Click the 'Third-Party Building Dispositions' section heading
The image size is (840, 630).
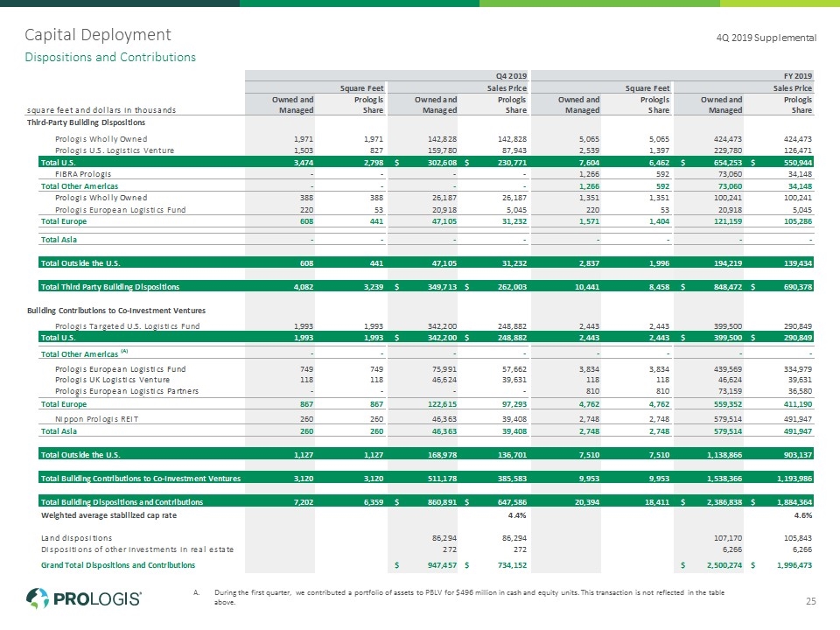click(87, 122)
